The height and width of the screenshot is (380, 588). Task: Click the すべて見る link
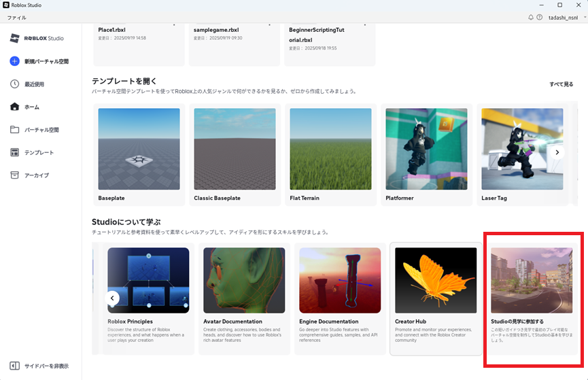click(x=561, y=84)
